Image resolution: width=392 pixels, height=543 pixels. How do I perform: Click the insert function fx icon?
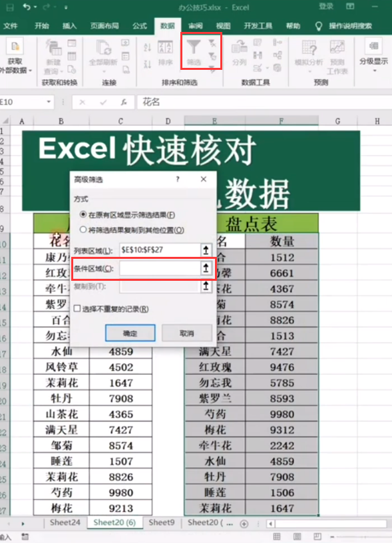(x=124, y=102)
